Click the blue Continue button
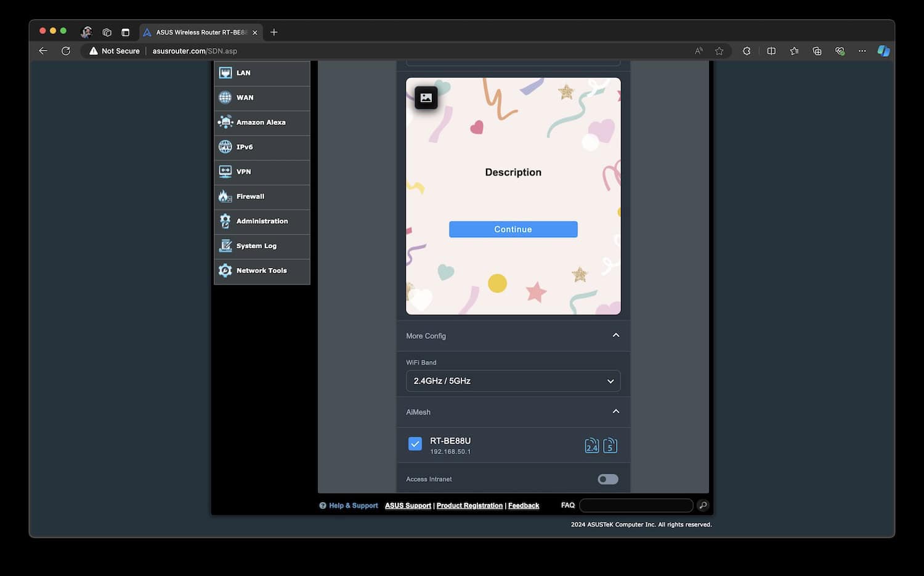 pyautogui.click(x=513, y=229)
